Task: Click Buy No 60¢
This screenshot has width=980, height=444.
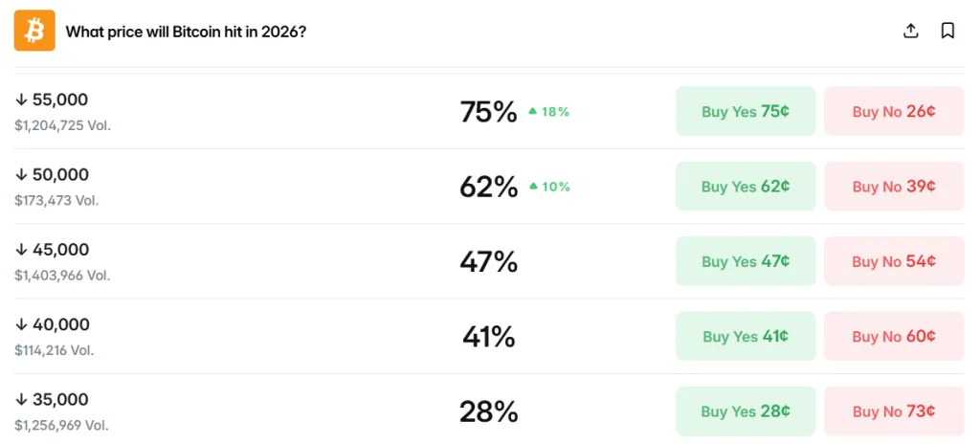Action: 894,337
